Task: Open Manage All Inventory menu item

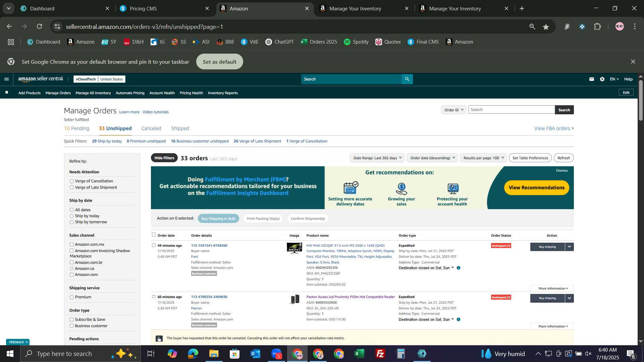Action: [93, 93]
